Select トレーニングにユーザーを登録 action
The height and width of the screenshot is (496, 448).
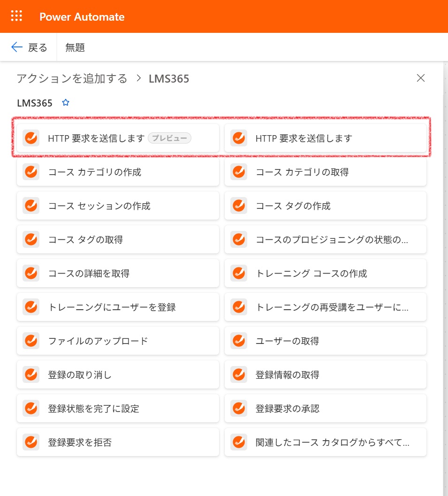[x=112, y=307]
